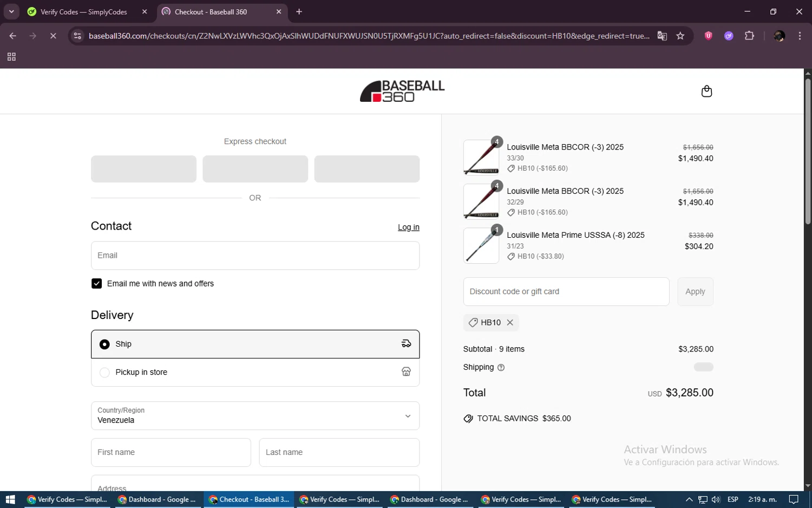Click the Meta BBCOR 33/30 bat thumbnail
The height and width of the screenshot is (508, 812).
click(x=481, y=158)
